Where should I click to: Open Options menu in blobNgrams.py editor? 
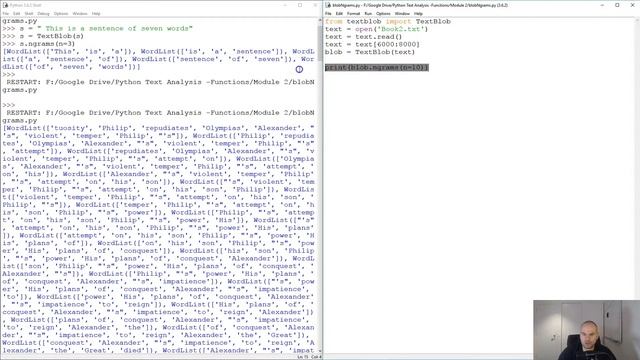pyautogui.click(x=383, y=13)
